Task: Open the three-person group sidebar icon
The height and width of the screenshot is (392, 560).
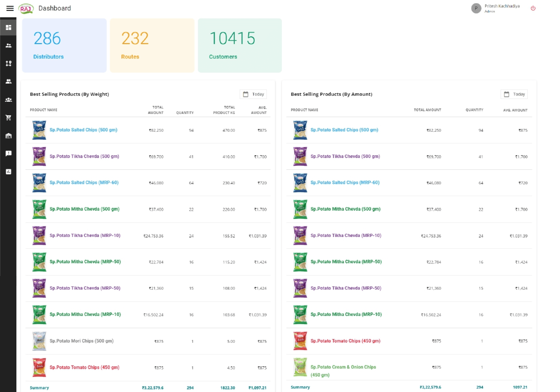Action: coord(9,100)
